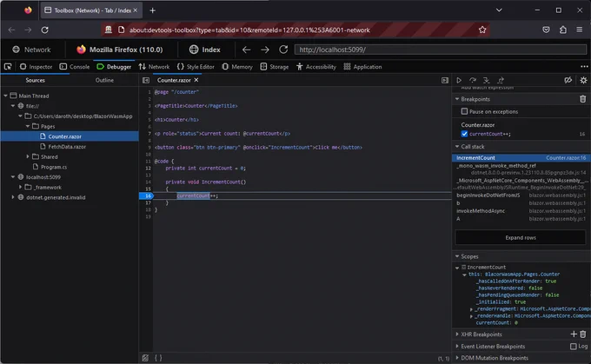Switch to the Console tab
This screenshot has height=364, width=591.
click(x=75, y=67)
